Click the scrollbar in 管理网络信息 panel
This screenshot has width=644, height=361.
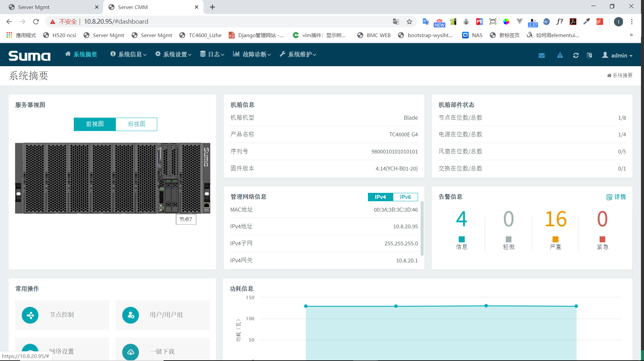(x=422, y=228)
